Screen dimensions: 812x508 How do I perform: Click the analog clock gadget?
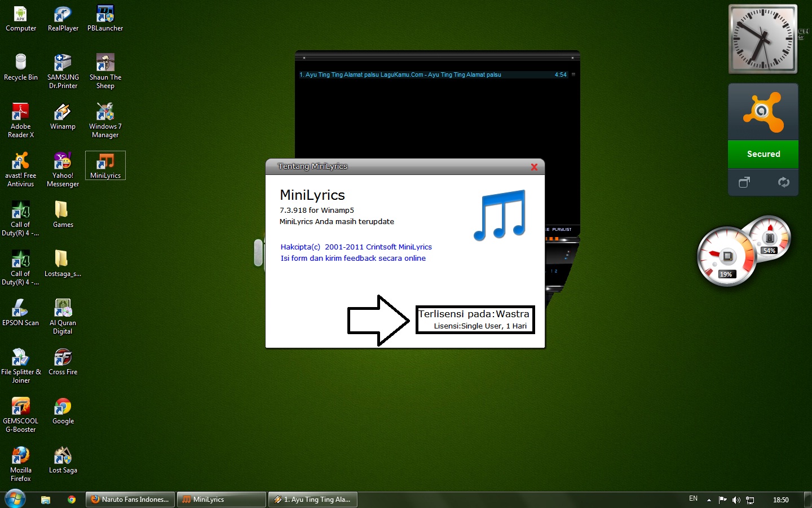tap(763, 39)
